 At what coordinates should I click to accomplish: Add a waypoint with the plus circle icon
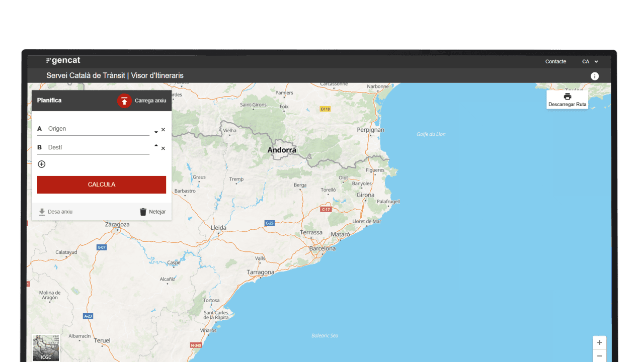click(x=42, y=164)
